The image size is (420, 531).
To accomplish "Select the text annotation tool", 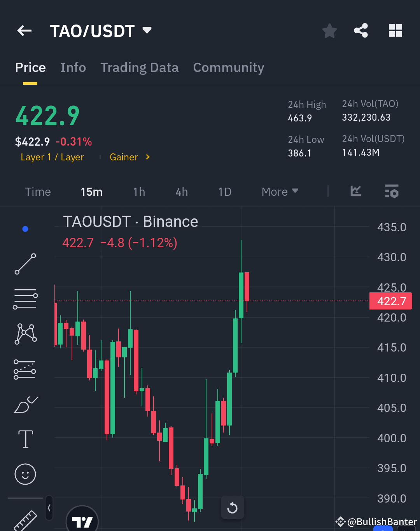I will point(25,439).
